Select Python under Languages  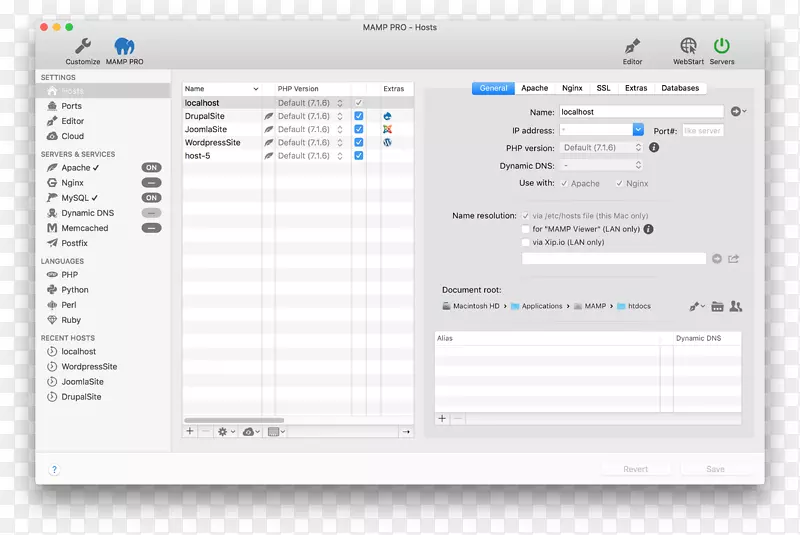tap(75, 290)
